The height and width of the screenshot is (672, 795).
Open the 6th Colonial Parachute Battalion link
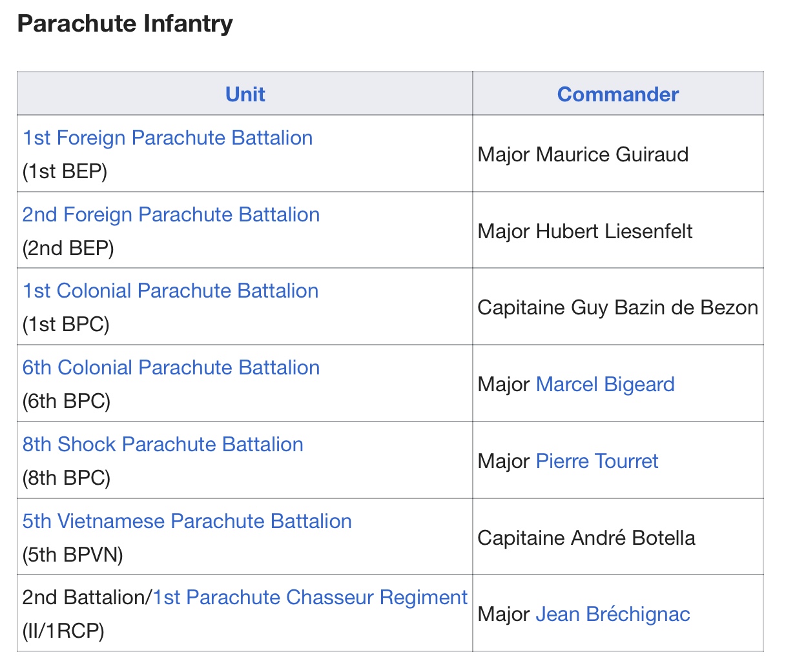pyautogui.click(x=171, y=367)
